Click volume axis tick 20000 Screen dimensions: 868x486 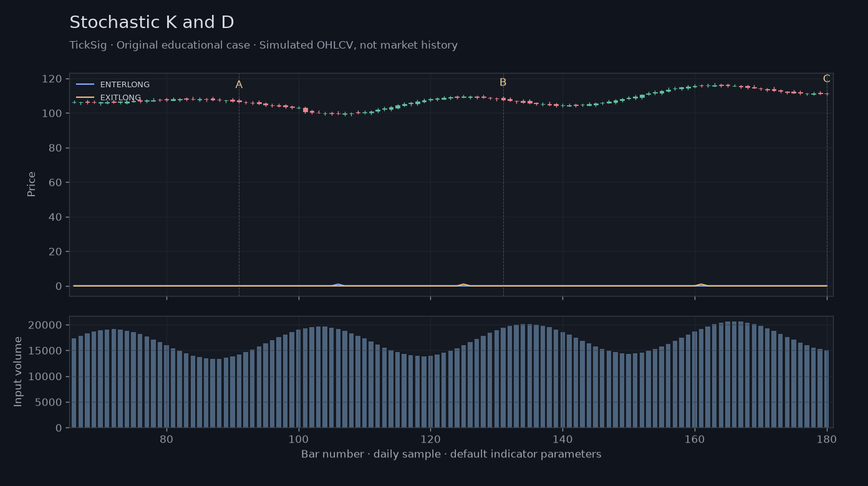[44, 325]
